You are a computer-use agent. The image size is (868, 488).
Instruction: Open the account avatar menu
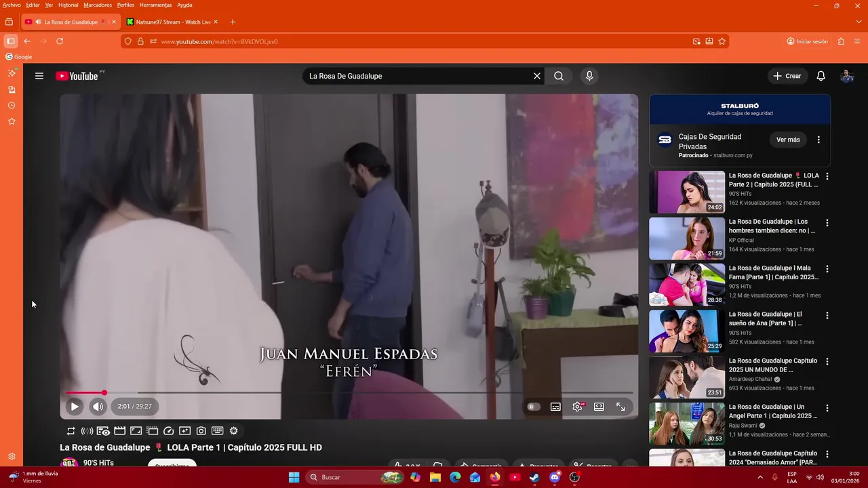[x=847, y=76]
